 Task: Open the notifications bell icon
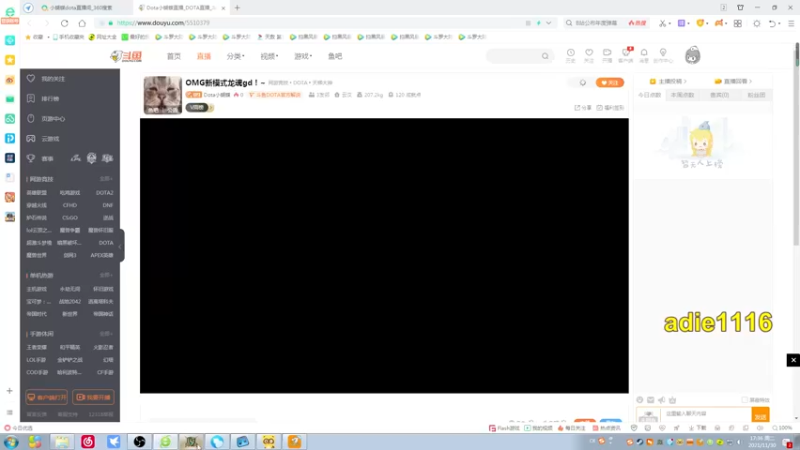pos(644,53)
